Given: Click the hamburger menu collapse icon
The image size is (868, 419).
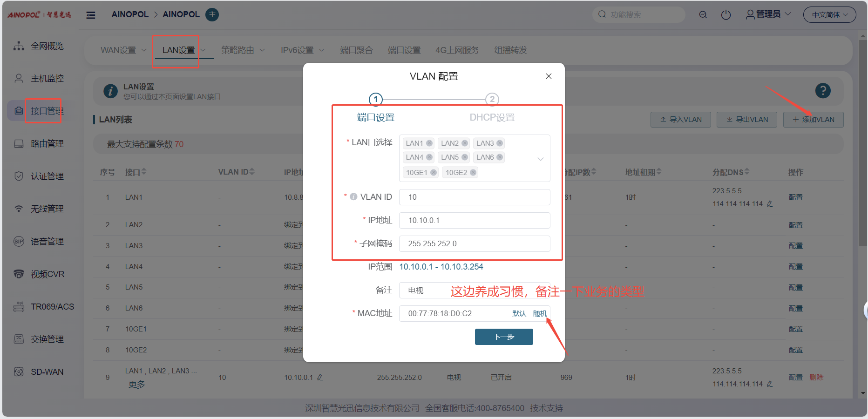Looking at the screenshot, I should [91, 15].
